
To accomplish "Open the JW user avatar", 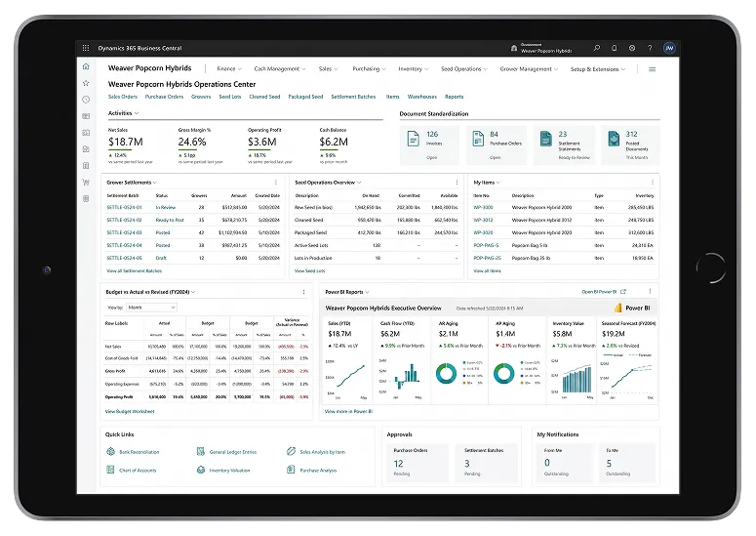I will [x=669, y=48].
